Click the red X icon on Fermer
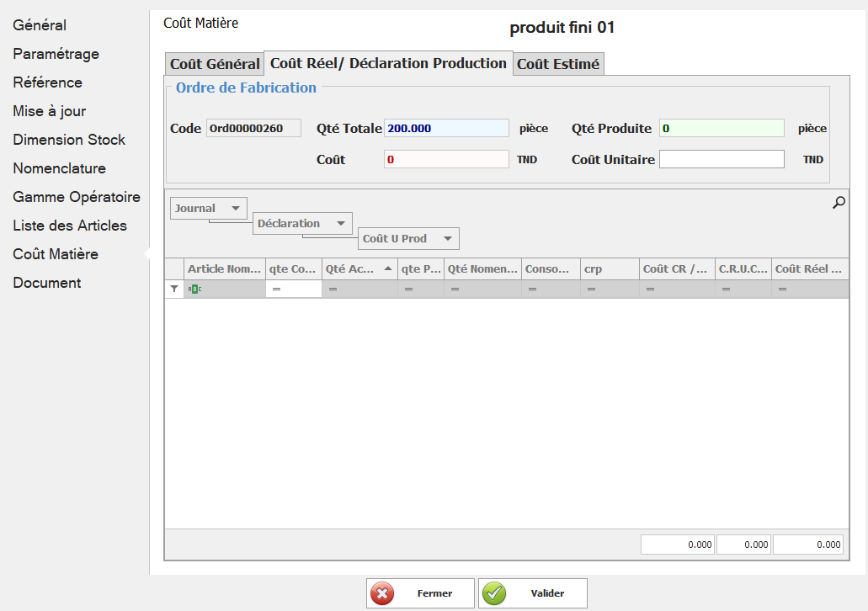This screenshot has height=611, width=868. coord(382,593)
